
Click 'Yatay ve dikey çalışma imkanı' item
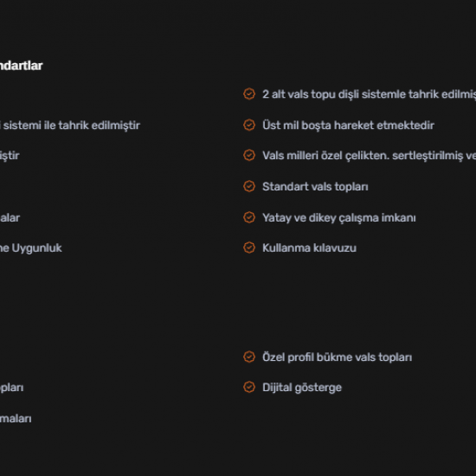coord(338,217)
